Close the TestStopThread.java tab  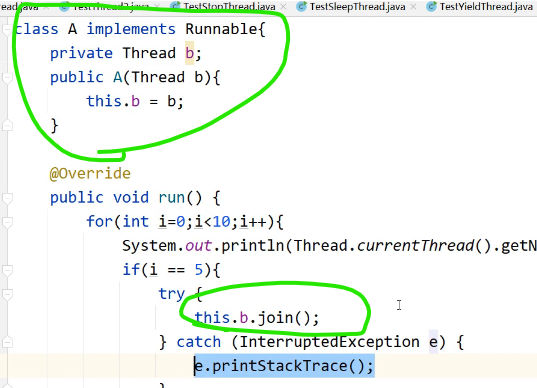tap(283, 7)
